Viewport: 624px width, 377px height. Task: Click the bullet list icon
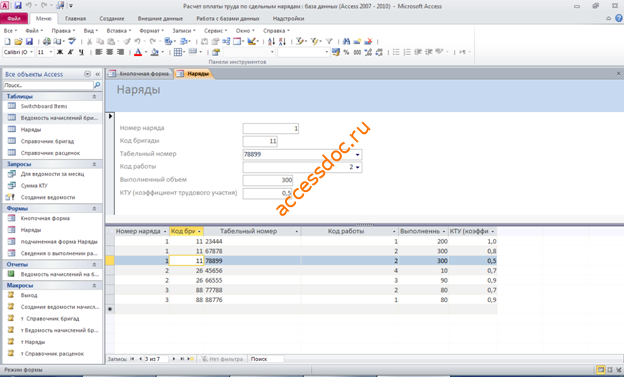396,52
